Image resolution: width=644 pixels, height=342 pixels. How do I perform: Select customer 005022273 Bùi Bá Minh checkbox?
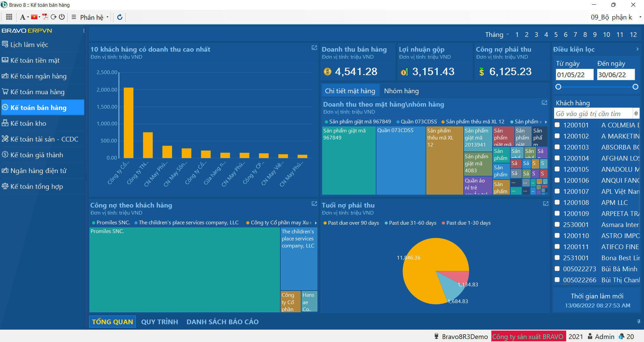557,269
